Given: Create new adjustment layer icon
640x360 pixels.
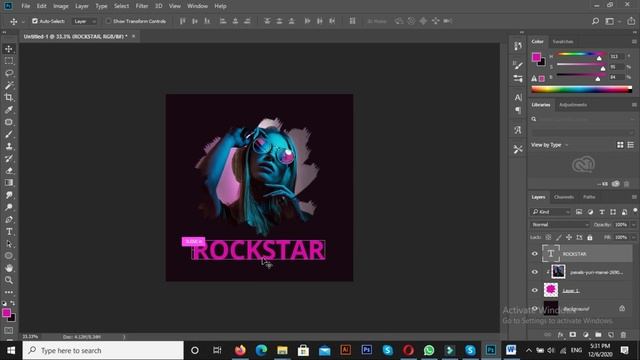Looking at the screenshot, I should pyautogui.click(x=586, y=335).
